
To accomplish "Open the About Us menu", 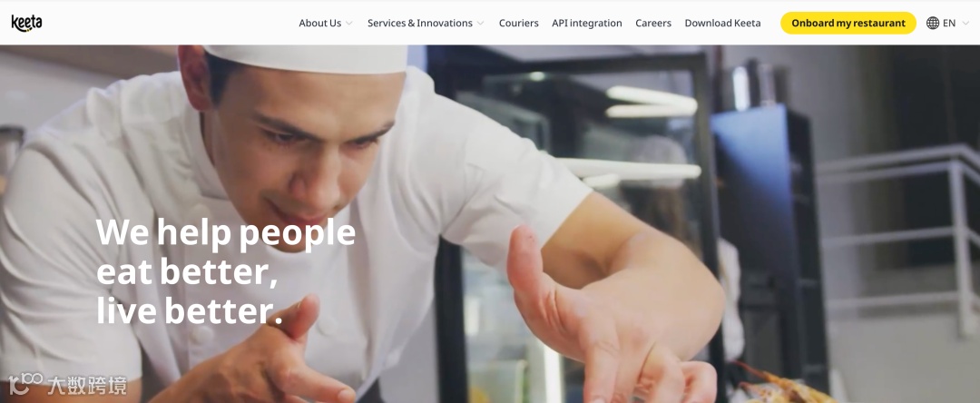I will coord(319,23).
